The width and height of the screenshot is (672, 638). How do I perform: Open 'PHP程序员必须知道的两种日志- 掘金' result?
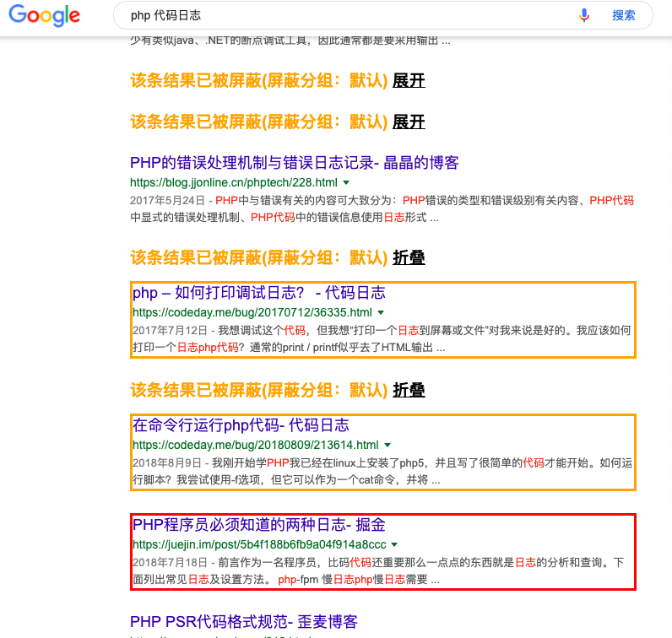coord(258,525)
